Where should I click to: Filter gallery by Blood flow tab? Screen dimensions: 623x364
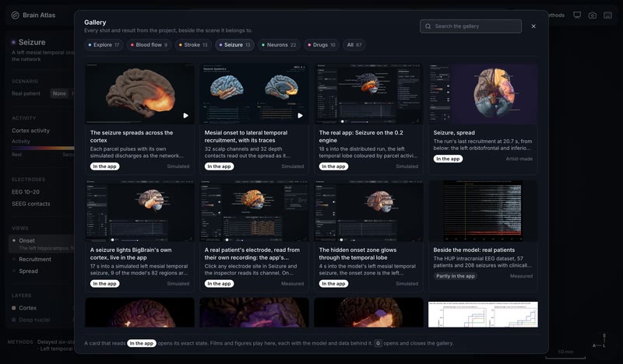149,45
